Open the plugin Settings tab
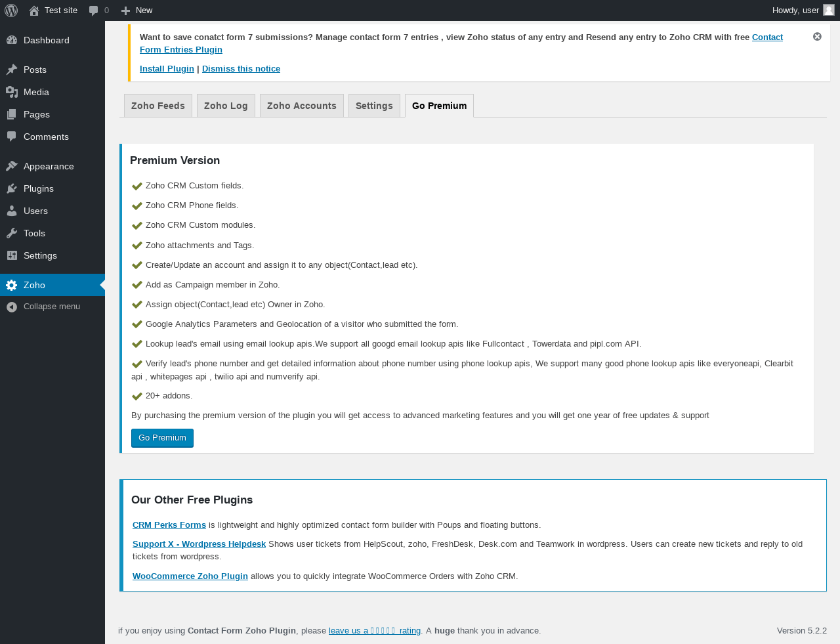840x644 pixels. pos(374,106)
